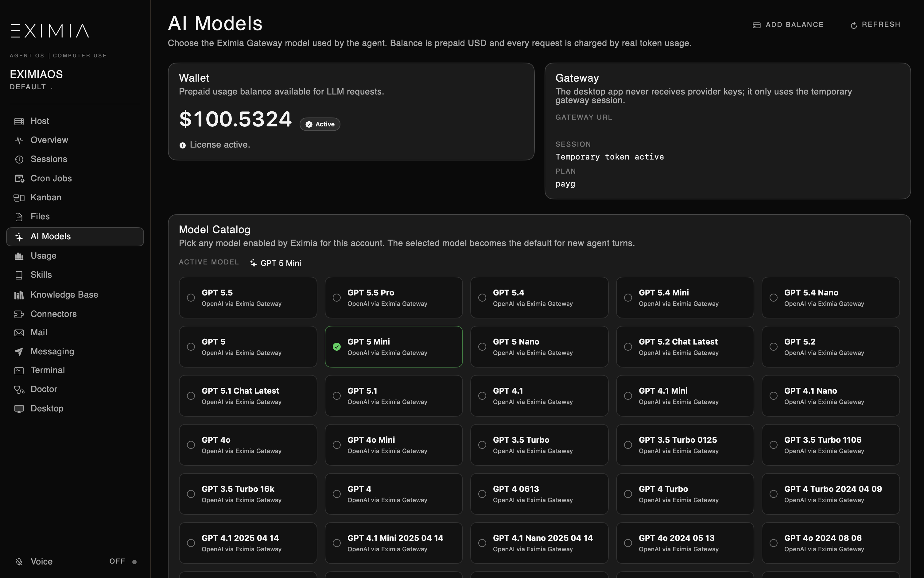
Task: Choose the GPT 4o Mini model card
Action: (394, 445)
